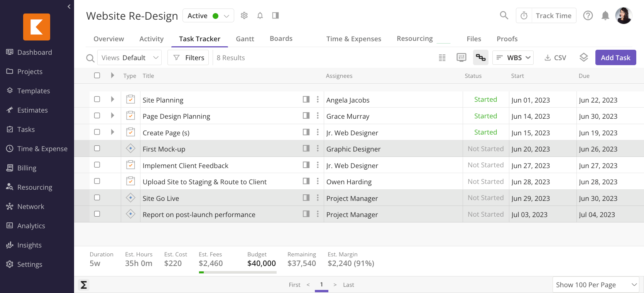Click the Est. Fees budget progress bar
644x293 pixels.
[238, 272]
